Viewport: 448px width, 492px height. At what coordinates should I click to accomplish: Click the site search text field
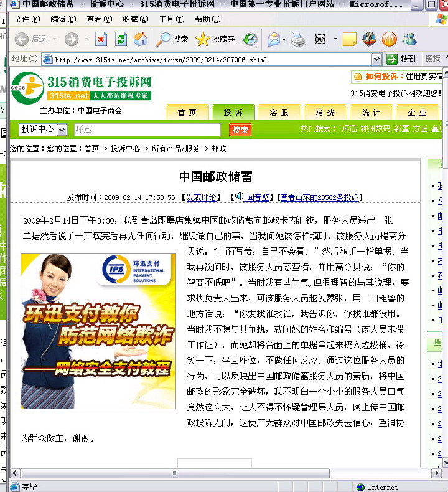click(146, 130)
